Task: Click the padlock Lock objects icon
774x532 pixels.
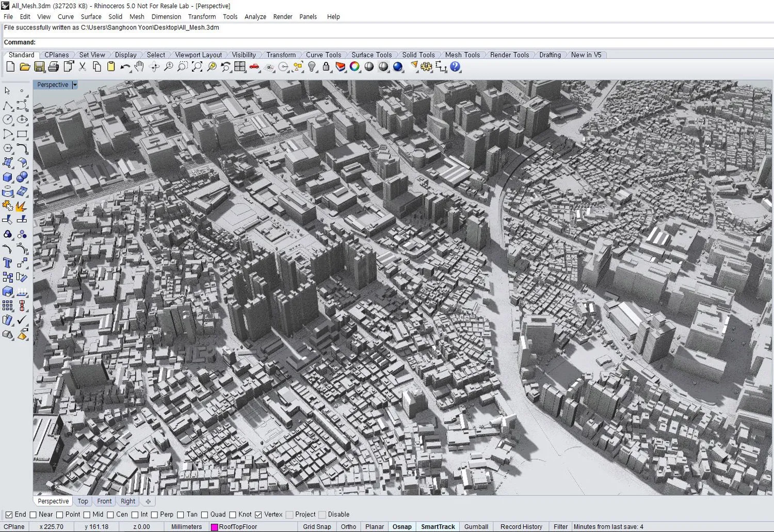Action: 326,67
